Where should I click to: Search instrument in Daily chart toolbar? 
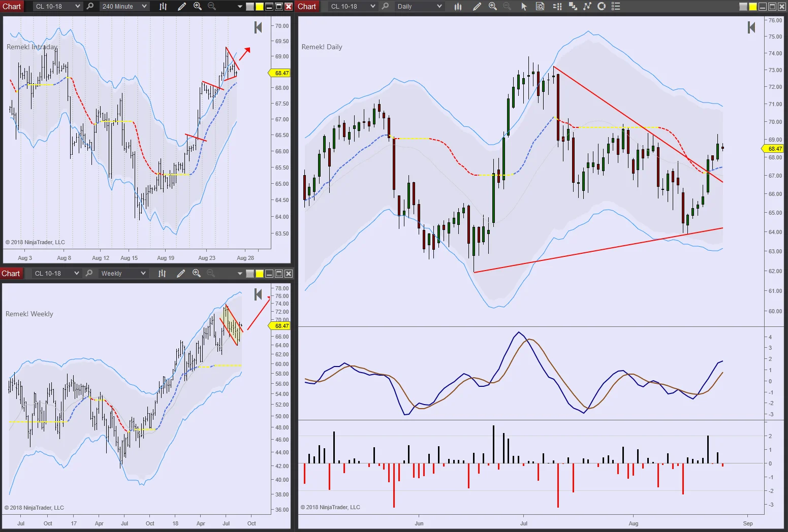(386, 7)
